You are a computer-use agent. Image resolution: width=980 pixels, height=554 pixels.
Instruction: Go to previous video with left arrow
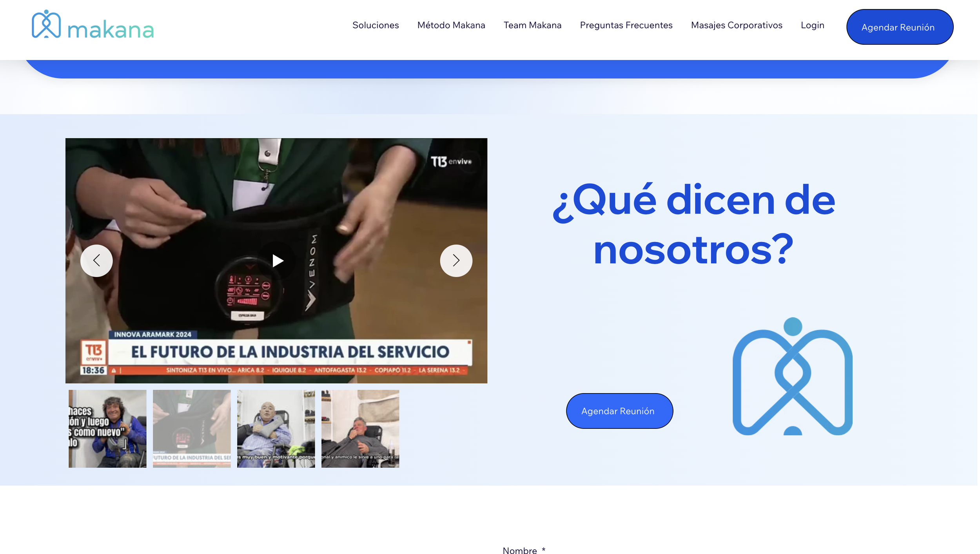pos(96,261)
